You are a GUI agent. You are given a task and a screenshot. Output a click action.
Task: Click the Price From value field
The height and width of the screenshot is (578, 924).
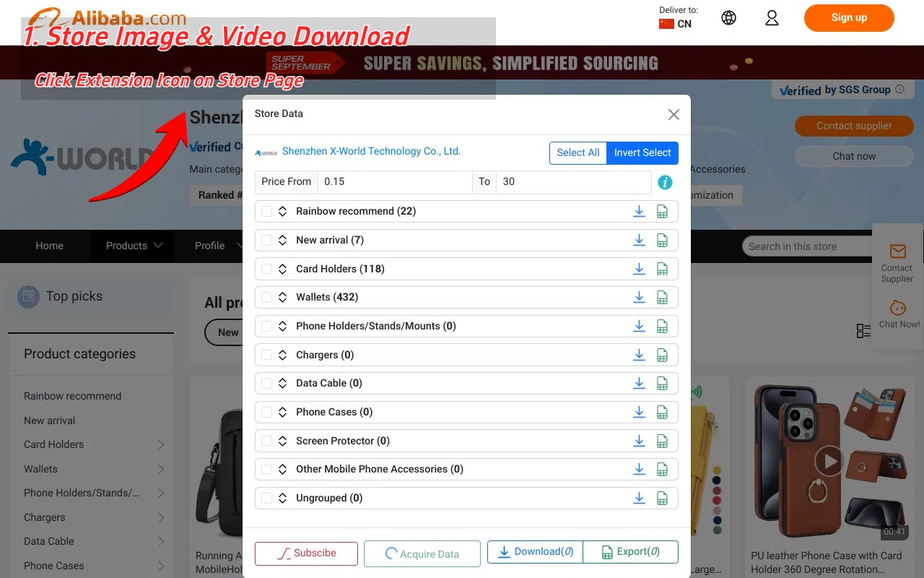coord(395,182)
